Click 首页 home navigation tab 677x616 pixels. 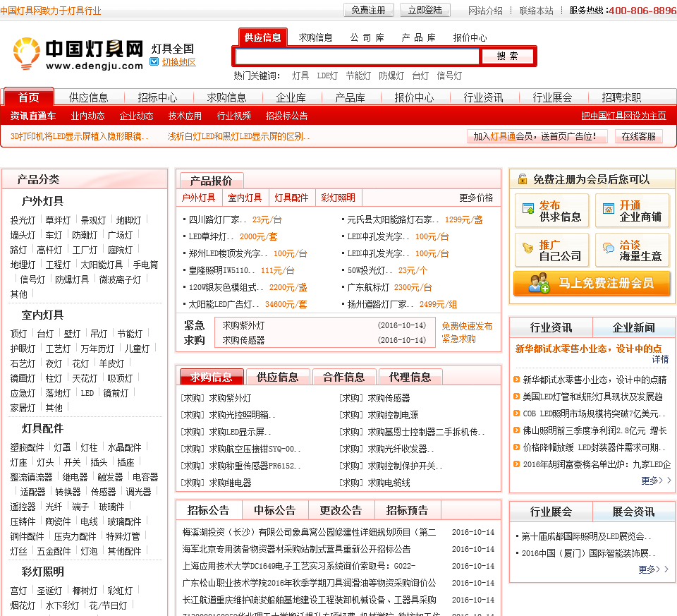(x=29, y=97)
